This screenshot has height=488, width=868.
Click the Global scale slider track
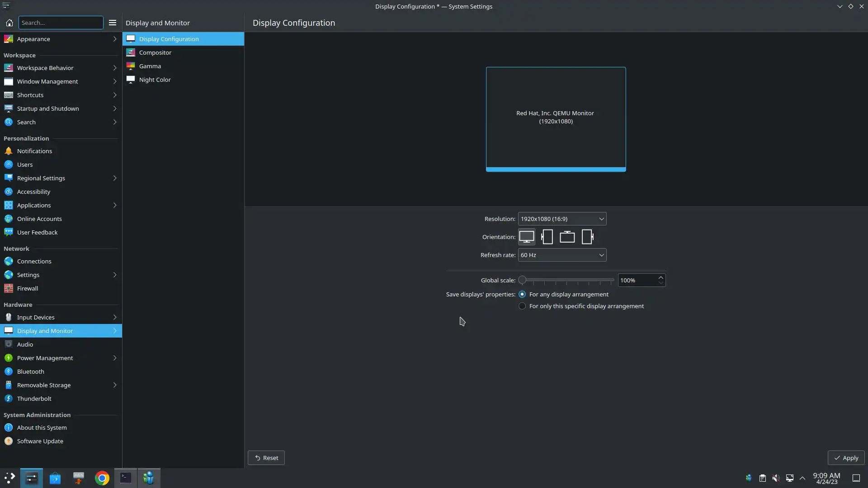[567, 280]
